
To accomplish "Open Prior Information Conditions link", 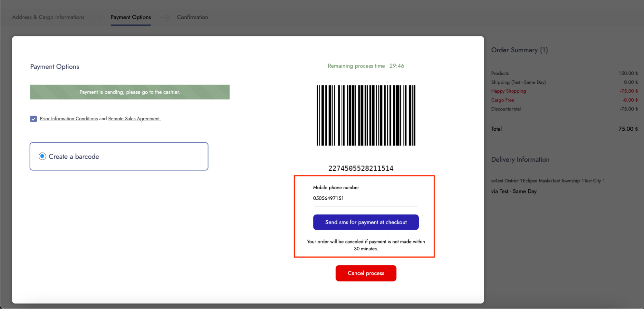I will tap(69, 119).
